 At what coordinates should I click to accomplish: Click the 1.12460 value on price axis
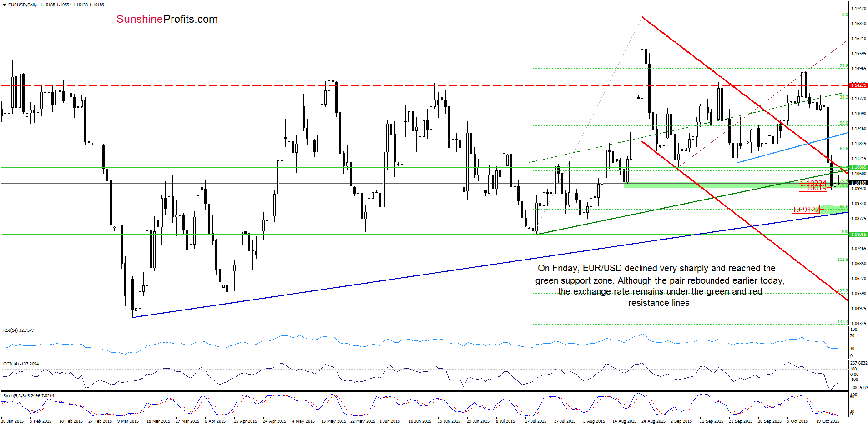858,129
